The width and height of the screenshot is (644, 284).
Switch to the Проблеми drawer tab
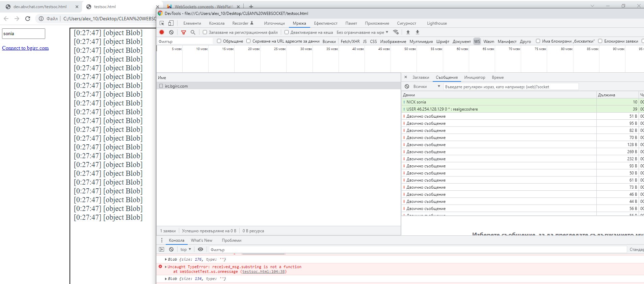click(232, 240)
